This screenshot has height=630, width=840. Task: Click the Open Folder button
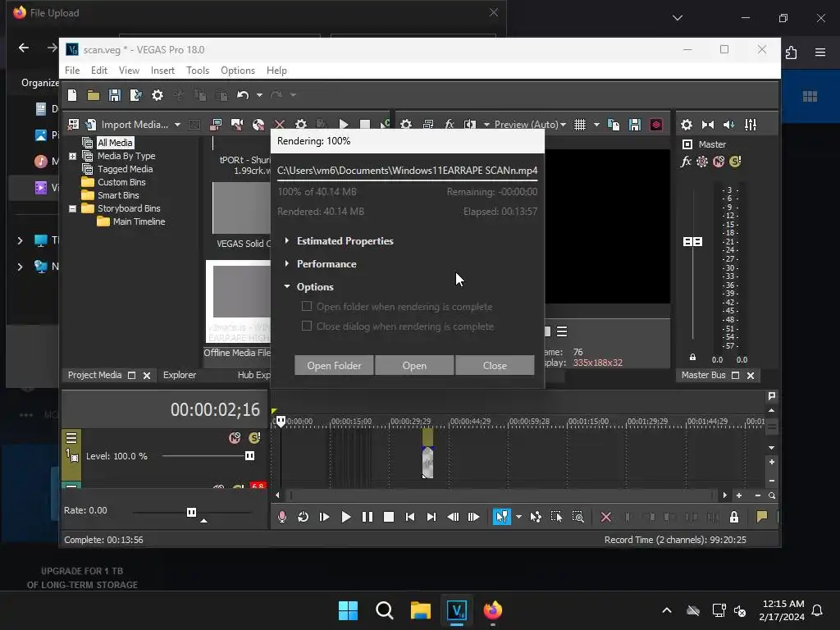click(x=334, y=365)
